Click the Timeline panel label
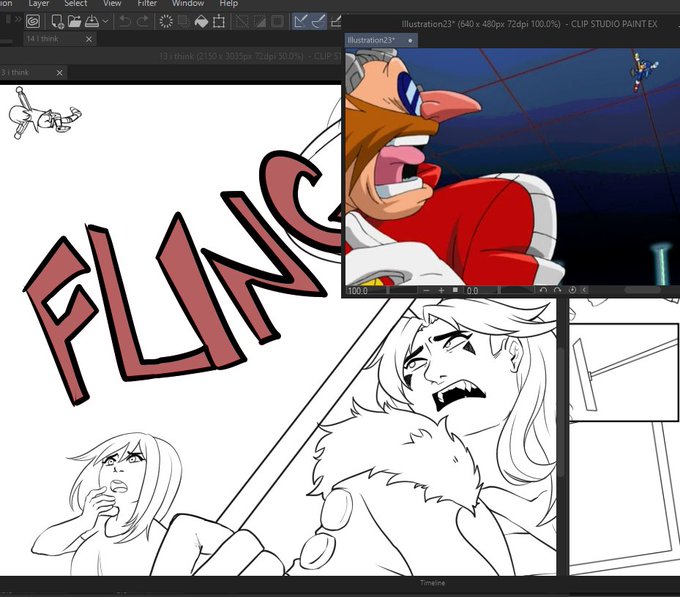The height and width of the screenshot is (597, 680). pyautogui.click(x=432, y=583)
